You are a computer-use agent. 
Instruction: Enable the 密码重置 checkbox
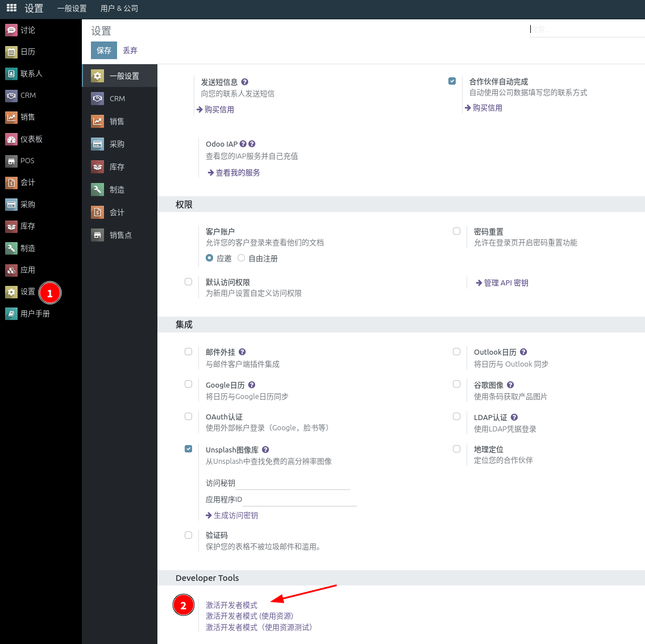pyautogui.click(x=456, y=231)
